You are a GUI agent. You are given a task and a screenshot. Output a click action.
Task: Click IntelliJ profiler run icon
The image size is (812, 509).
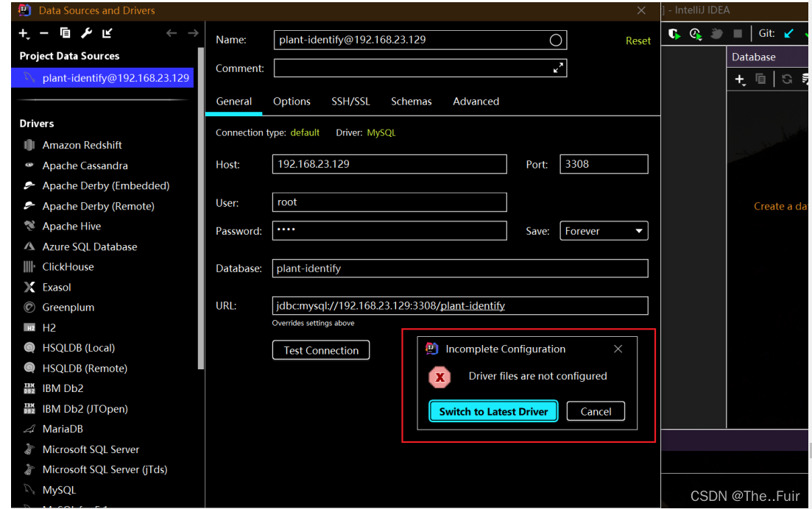click(695, 34)
